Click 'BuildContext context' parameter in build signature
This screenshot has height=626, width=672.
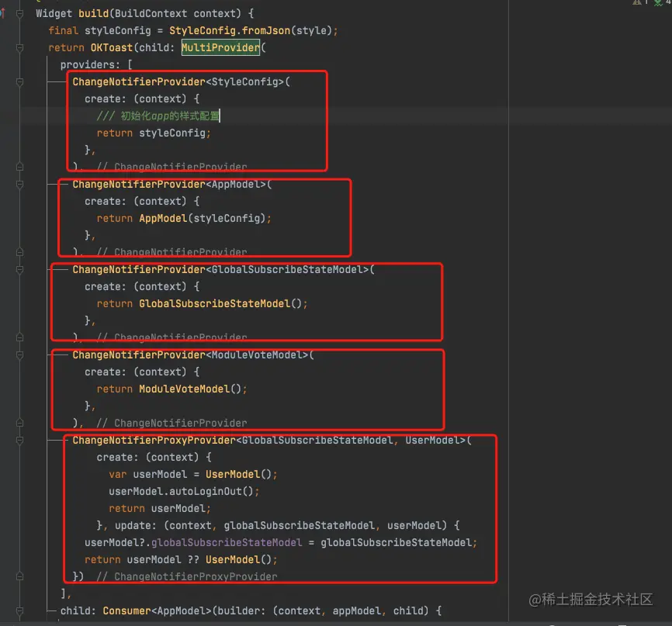click(175, 14)
